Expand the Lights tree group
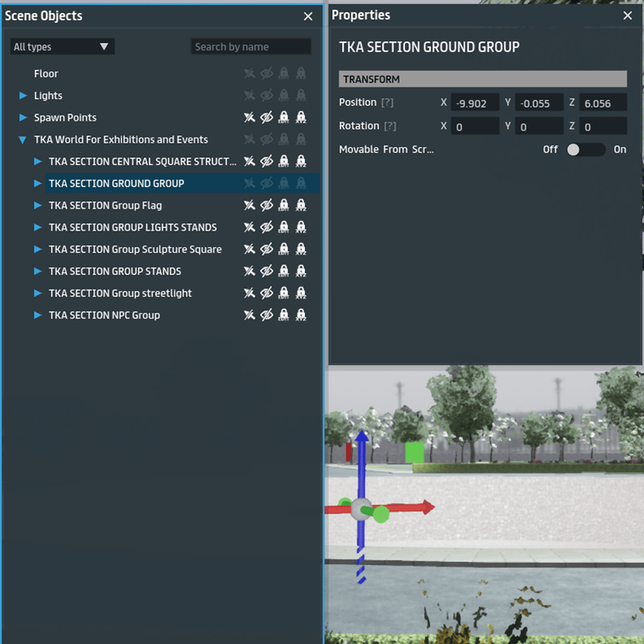Viewport: 644px width, 644px height. pos(23,96)
